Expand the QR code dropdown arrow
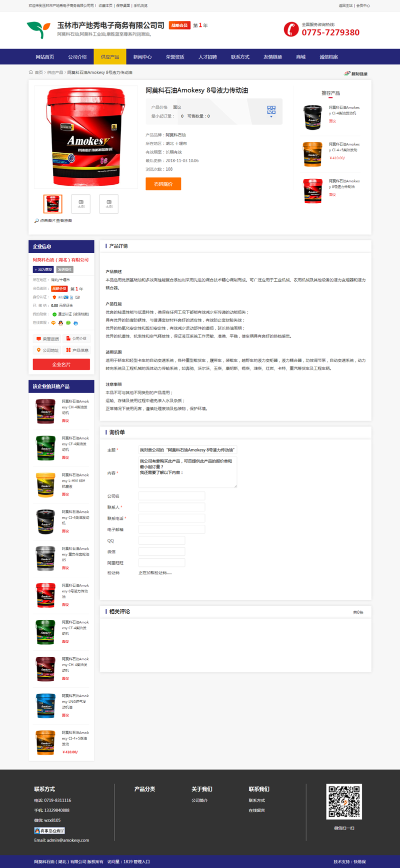400x868 pixels. click(x=271, y=116)
